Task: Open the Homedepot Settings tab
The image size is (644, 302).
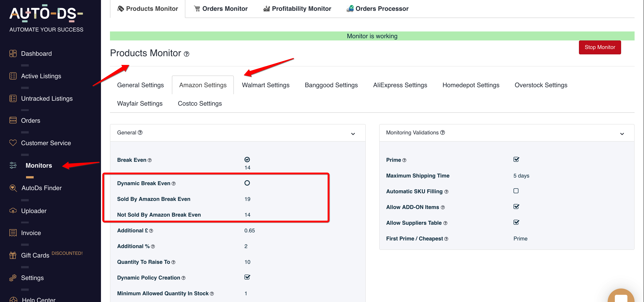Action: (x=471, y=85)
